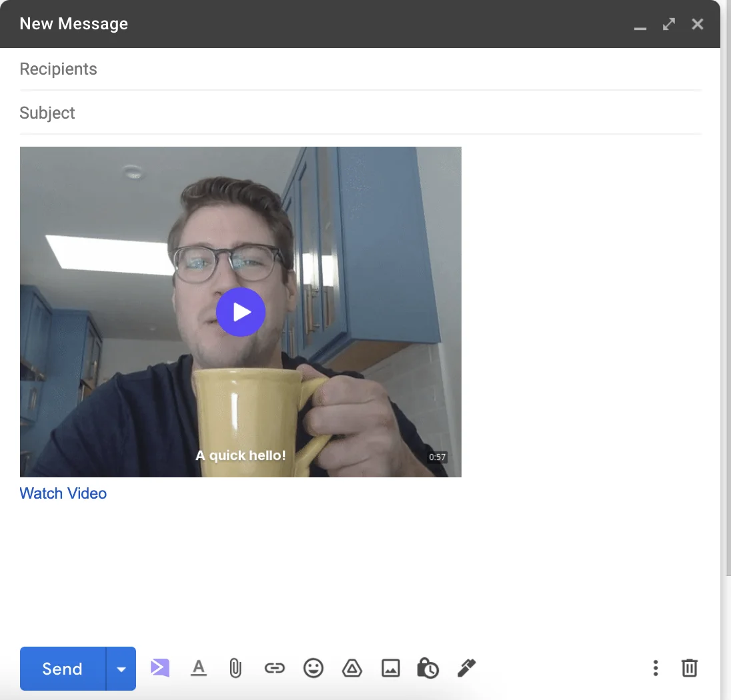Click the Subject field
The width and height of the screenshot is (731, 700).
tap(360, 113)
